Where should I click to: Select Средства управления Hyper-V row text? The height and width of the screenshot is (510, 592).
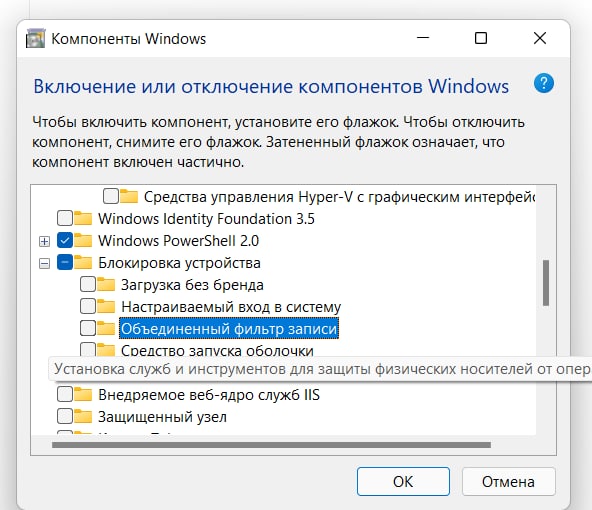tap(339, 197)
